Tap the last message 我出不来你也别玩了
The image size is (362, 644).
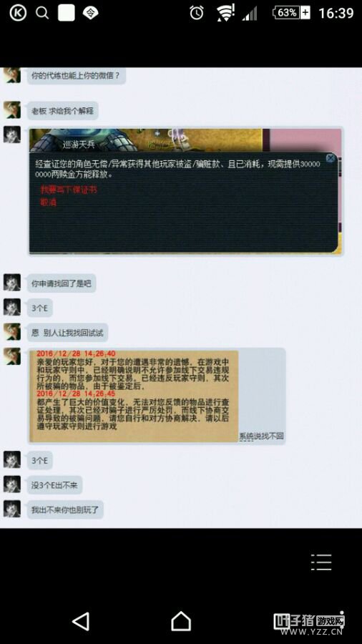click(65, 509)
